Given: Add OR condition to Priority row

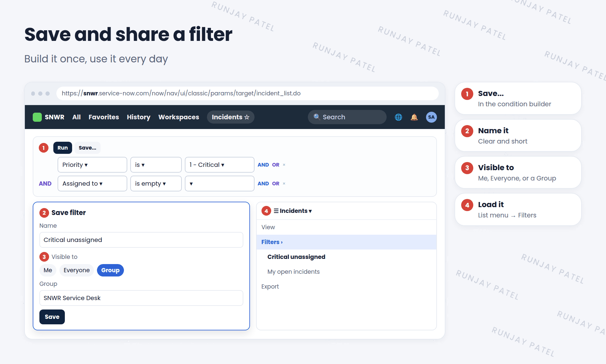Looking at the screenshot, I should tap(276, 165).
